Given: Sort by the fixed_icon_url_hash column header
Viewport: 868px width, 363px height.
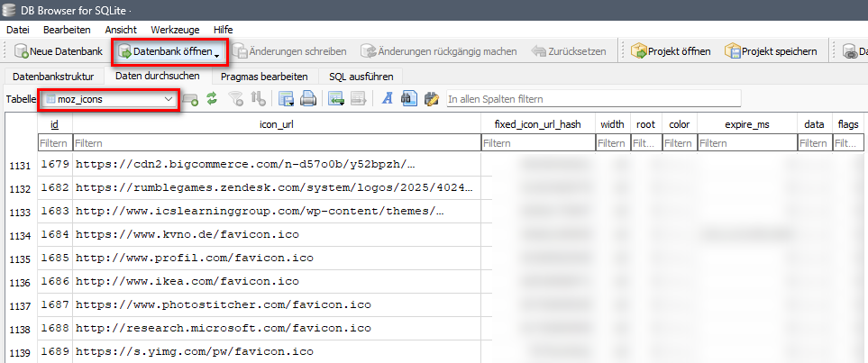Looking at the screenshot, I should click(x=538, y=124).
